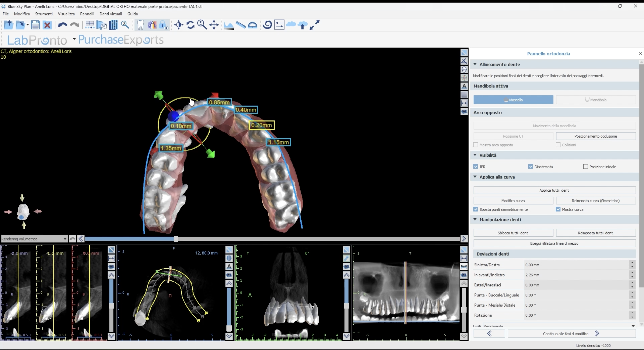Click the undo arrow icon
The height and width of the screenshot is (350, 644).
pos(62,25)
